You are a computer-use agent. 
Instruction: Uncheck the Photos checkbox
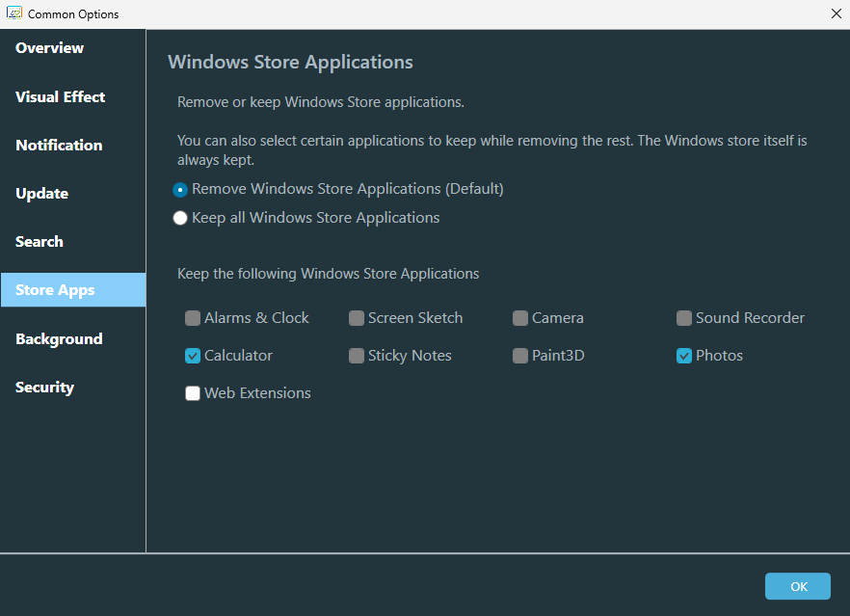[x=684, y=356]
